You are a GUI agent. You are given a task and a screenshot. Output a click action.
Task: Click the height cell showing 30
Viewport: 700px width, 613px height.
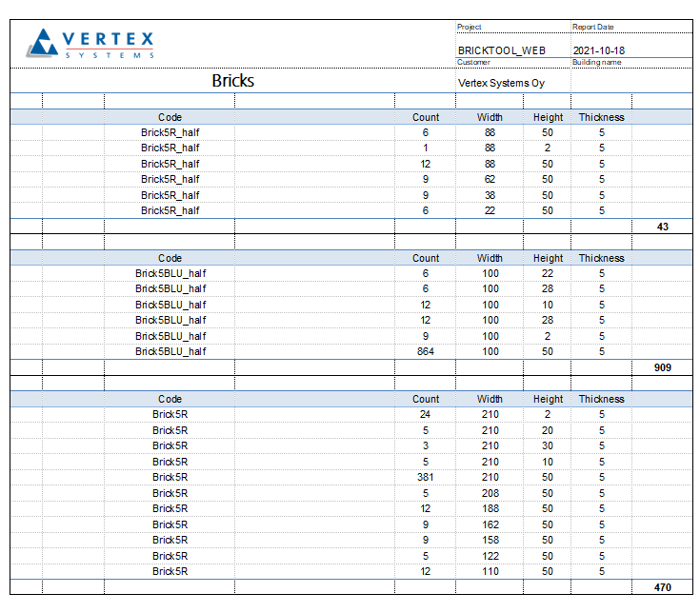point(548,445)
